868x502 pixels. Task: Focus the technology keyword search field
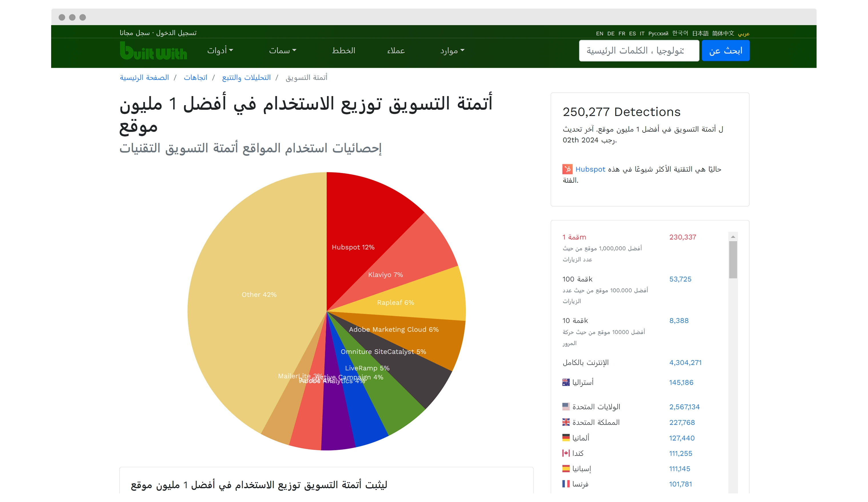(x=639, y=51)
